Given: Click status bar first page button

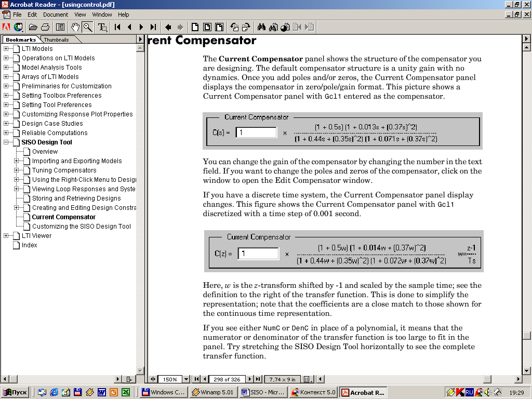Looking at the screenshot, I should tap(197, 379).
